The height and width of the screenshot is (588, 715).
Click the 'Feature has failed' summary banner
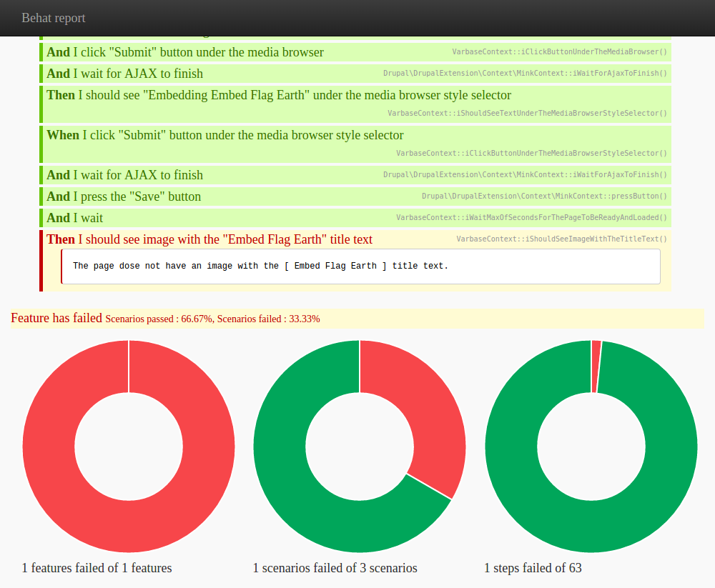(357, 318)
